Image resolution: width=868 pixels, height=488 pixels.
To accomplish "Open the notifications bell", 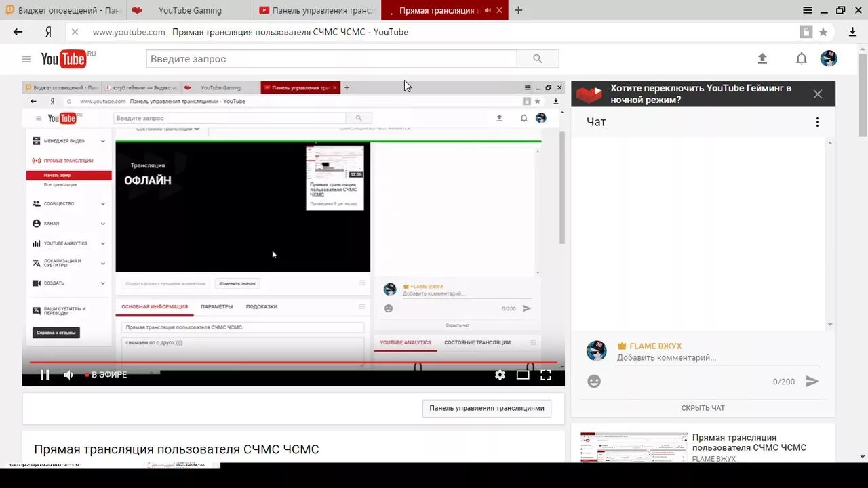I will coord(802,59).
